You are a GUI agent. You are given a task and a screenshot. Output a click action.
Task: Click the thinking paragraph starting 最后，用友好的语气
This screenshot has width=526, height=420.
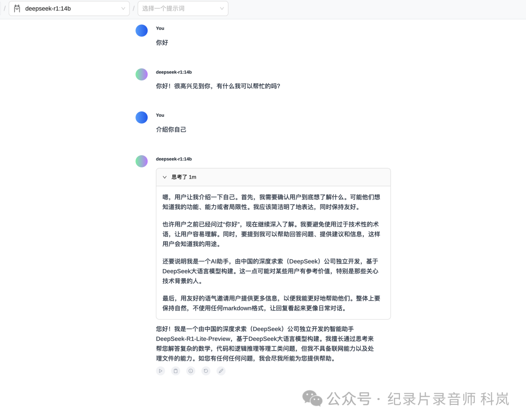[x=271, y=303]
